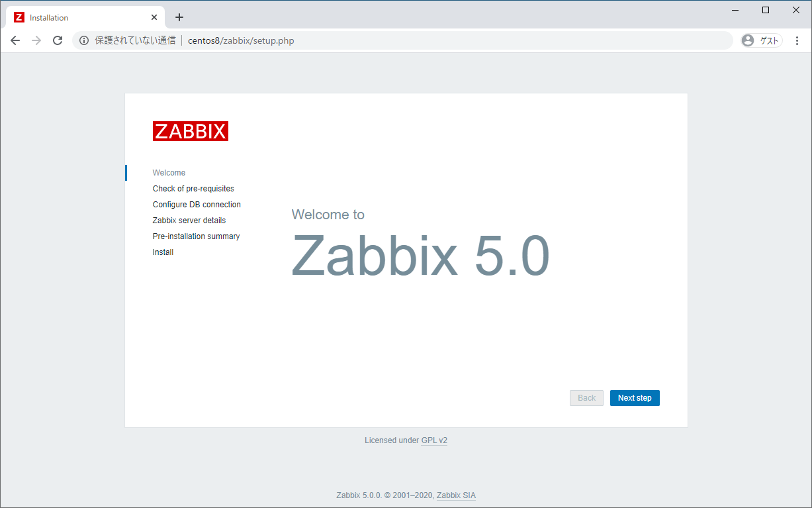Open the GPL v2 license link
812x508 pixels.
pyautogui.click(x=434, y=440)
